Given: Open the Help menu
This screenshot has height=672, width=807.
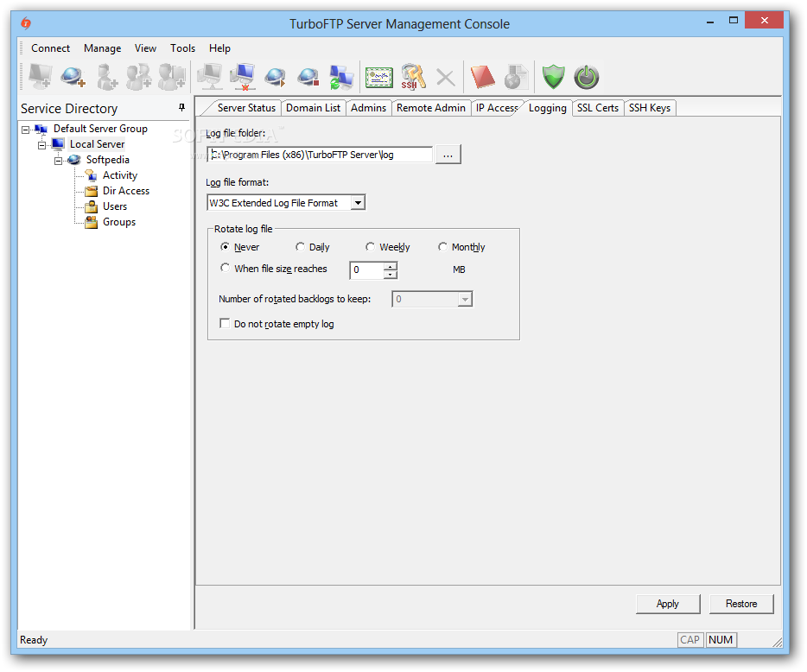Looking at the screenshot, I should click(219, 48).
